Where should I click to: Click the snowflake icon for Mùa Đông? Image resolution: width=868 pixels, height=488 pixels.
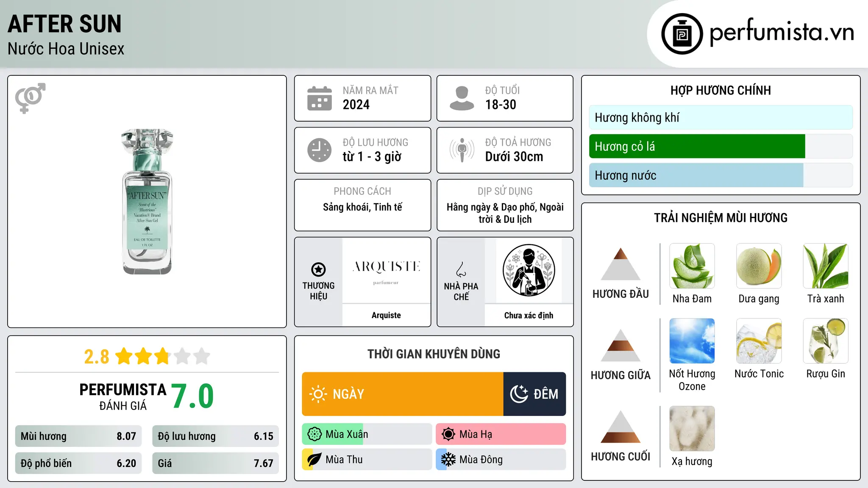[448, 460]
